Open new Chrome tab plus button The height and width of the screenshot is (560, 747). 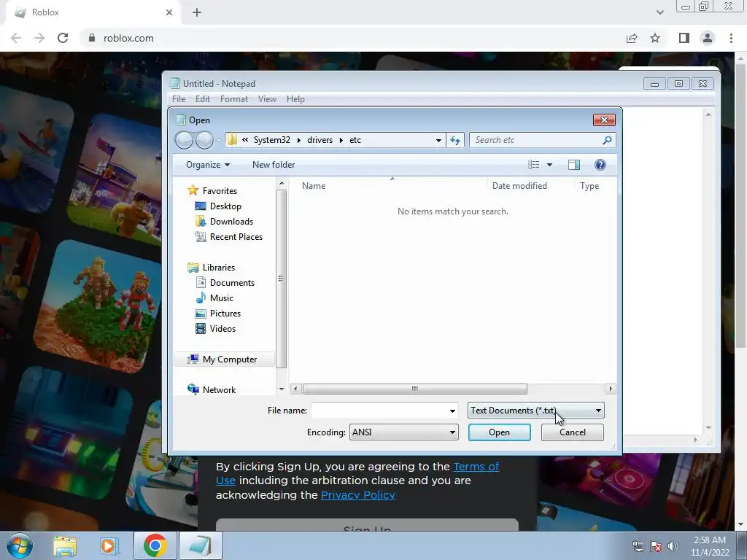[x=197, y=13]
